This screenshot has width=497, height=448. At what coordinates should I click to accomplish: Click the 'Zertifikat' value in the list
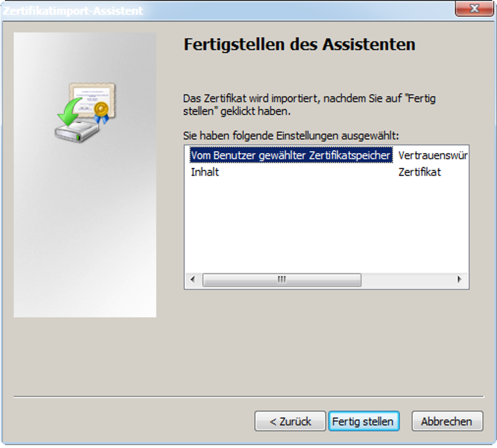click(420, 172)
